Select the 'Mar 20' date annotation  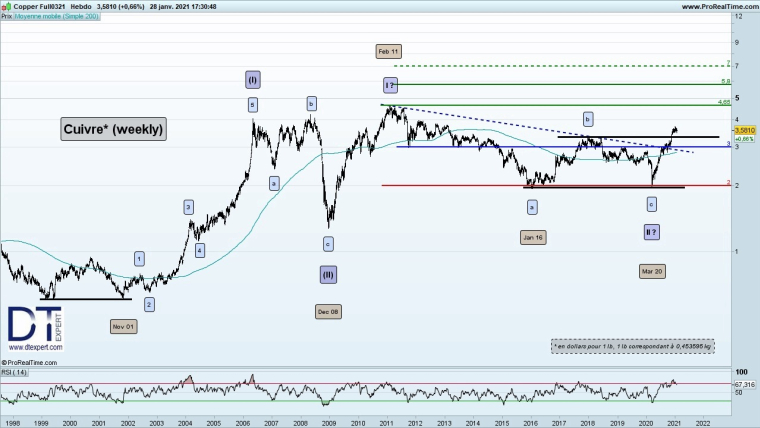[x=651, y=271]
